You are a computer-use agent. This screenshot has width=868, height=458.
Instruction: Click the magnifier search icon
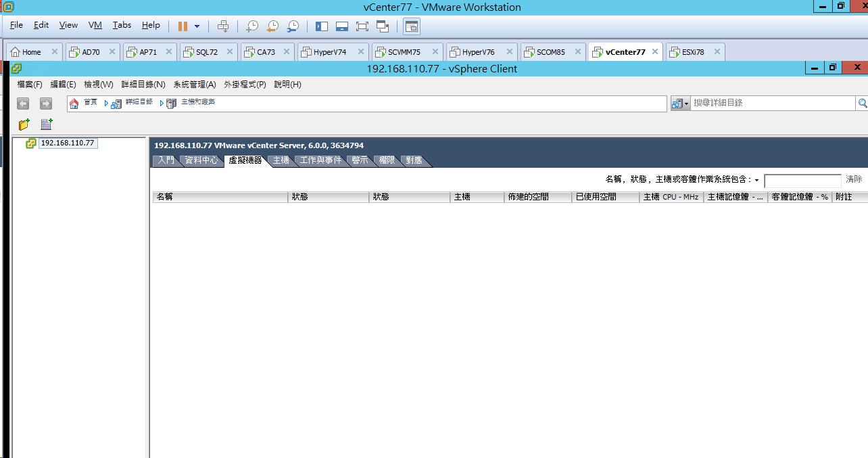coord(862,104)
